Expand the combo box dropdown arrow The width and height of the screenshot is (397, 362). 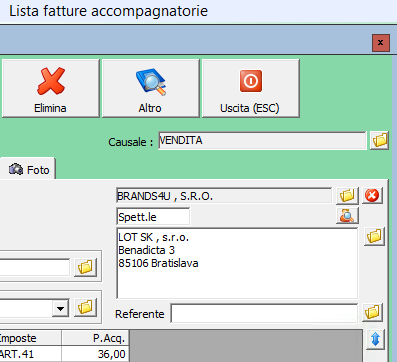coord(60,308)
